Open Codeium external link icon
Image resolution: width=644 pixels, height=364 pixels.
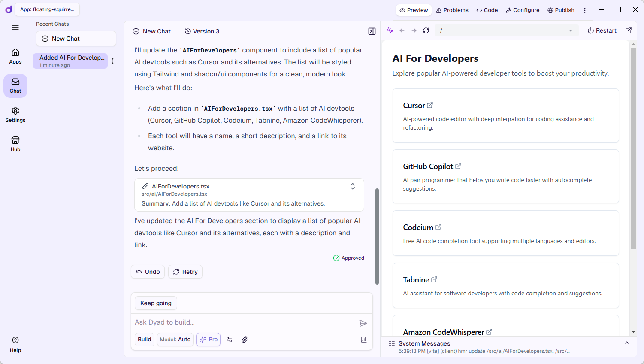click(x=438, y=227)
